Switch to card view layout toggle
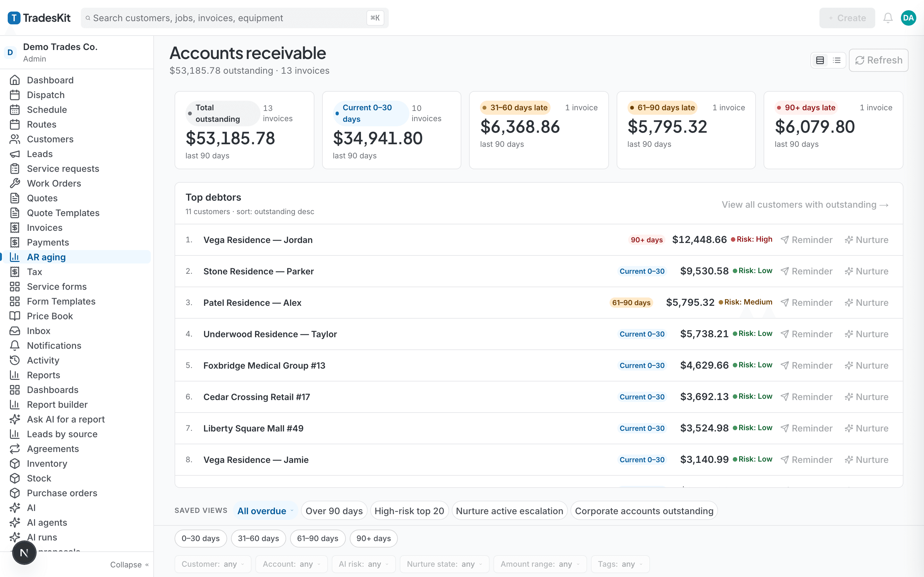The height and width of the screenshot is (577, 924). click(820, 60)
